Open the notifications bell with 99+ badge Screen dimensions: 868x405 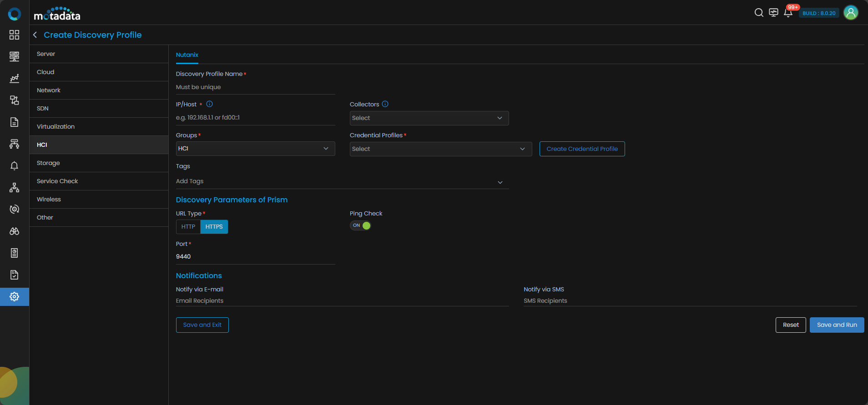tap(788, 12)
